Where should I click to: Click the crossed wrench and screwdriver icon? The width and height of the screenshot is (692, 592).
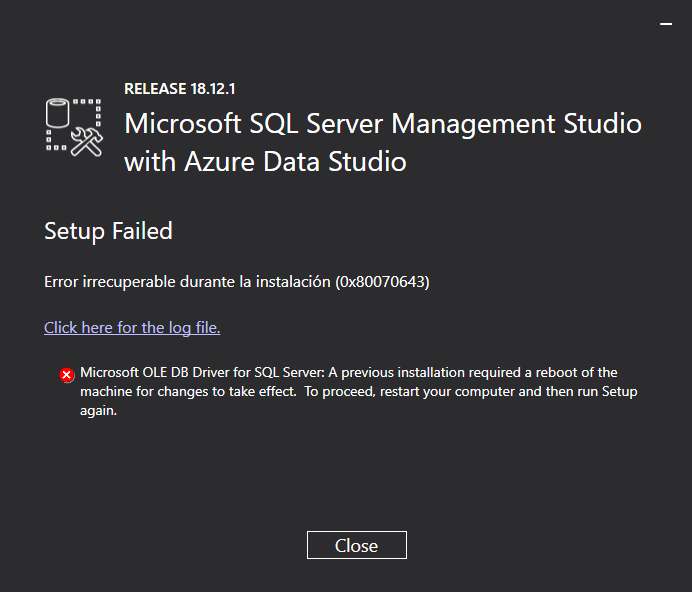tap(89, 142)
